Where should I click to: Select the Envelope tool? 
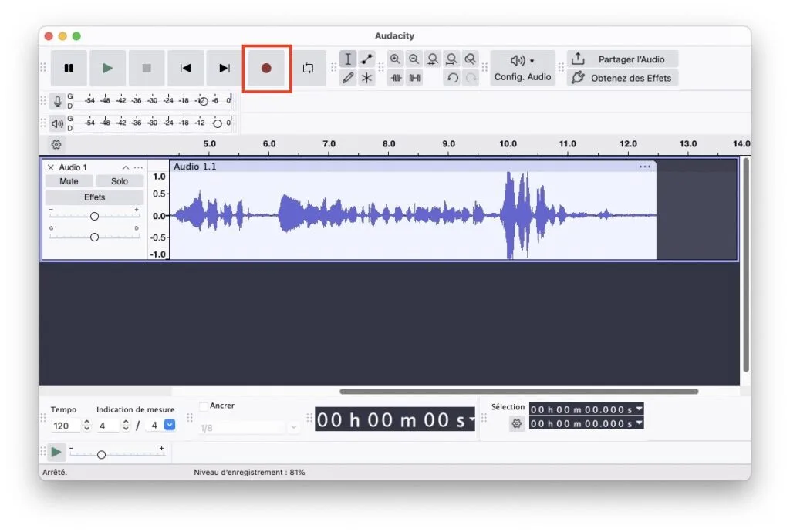tap(366, 59)
